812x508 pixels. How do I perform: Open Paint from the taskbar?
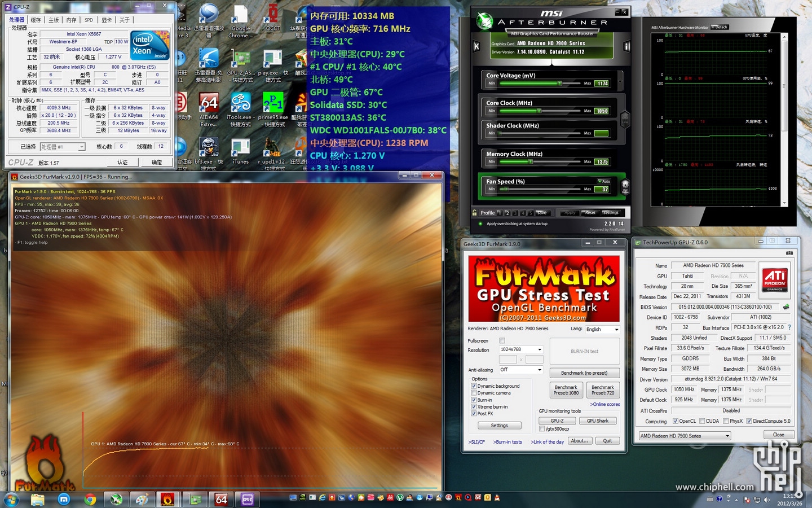pyautogui.click(x=142, y=499)
